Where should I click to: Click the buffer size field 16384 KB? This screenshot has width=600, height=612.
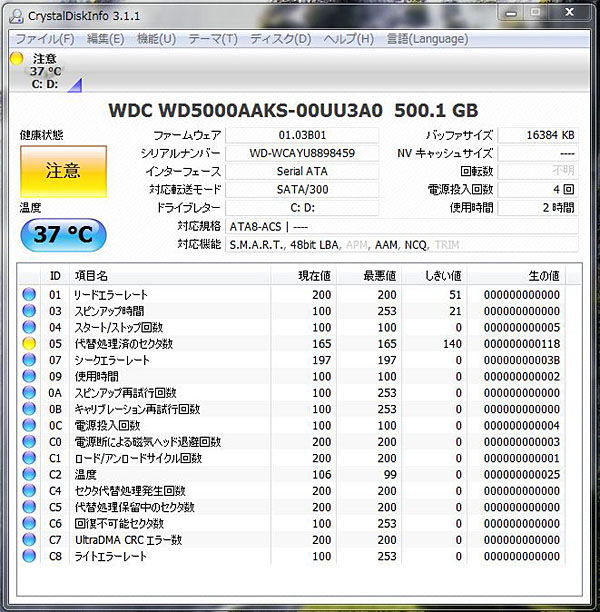[x=538, y=135]
